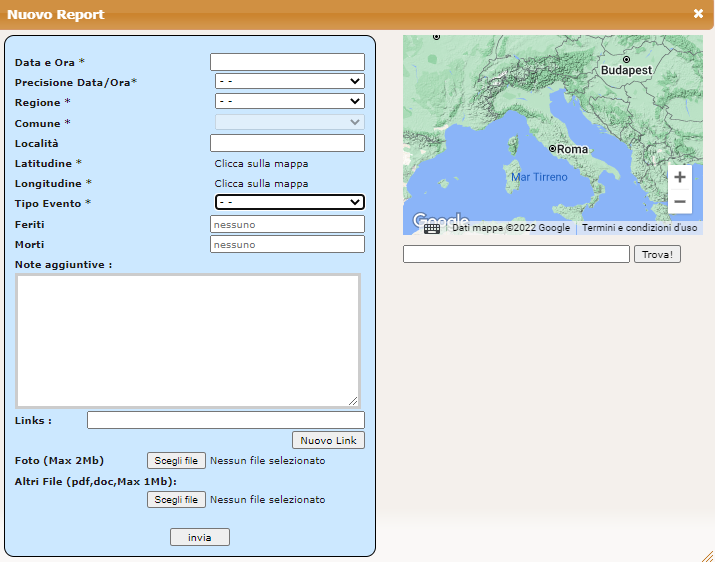This screenshot has height=562, width=715.
Task: Click the Feriti input field
Action: coord(287,224)
